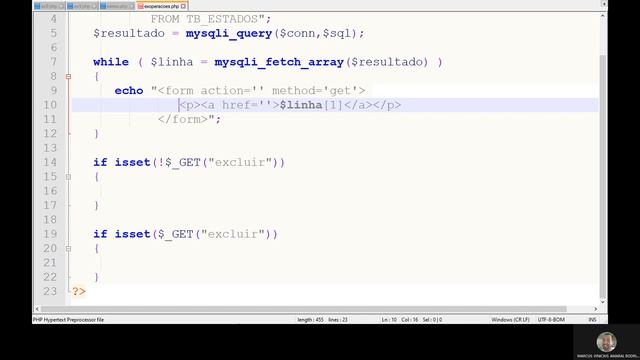Viewport: 640px width, 360px height.
Task: Collapse the fold marker at line 15
Action: (69, 177)
